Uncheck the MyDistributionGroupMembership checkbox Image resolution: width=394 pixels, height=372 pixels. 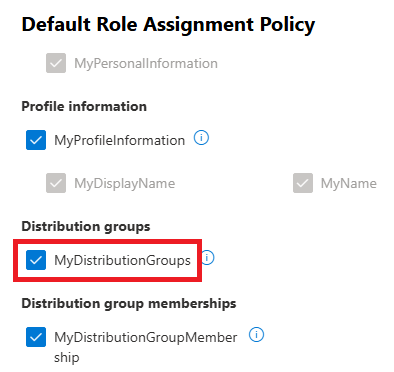[36, 337]
